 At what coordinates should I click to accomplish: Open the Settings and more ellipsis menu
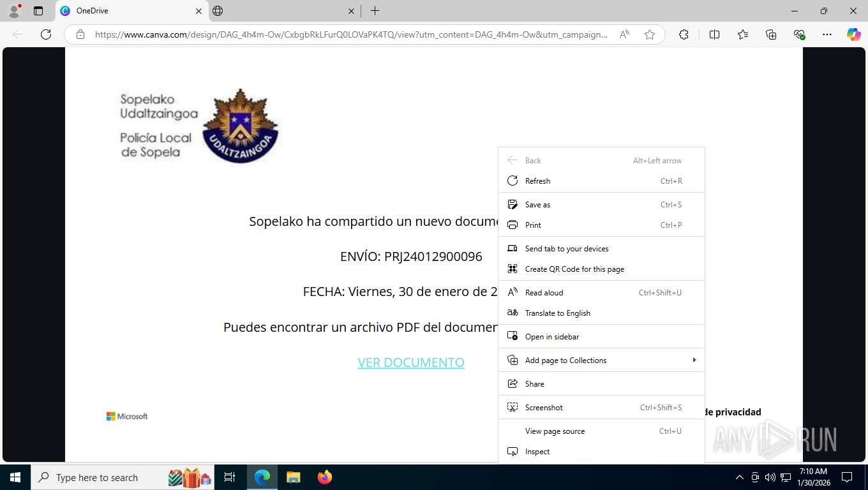(827, 34)
